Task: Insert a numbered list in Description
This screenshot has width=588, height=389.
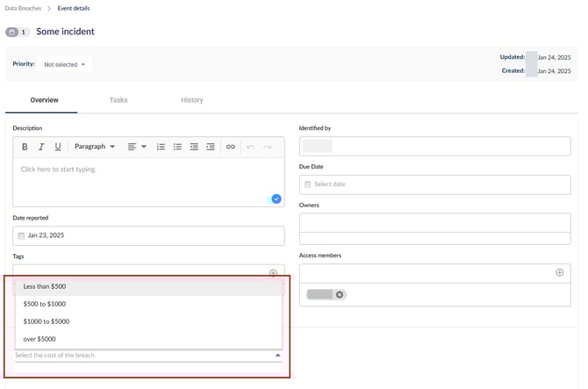Action: [161, 147]
